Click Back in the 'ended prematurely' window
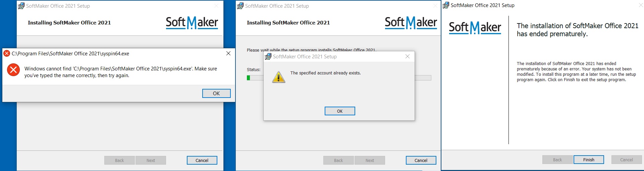Viewport: 644px width, 171px height. point(557,160)
